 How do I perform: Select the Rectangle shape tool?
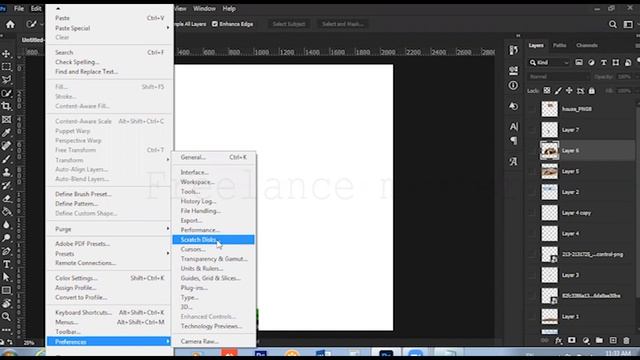click(7, 291)
